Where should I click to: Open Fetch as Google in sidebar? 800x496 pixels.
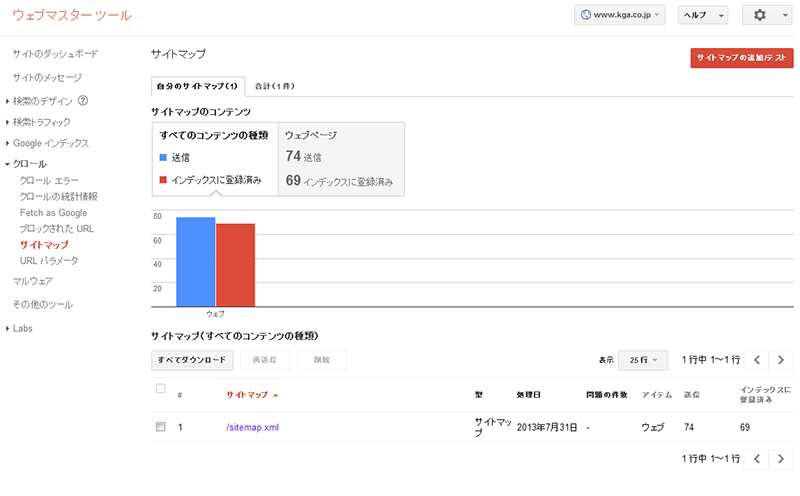53,213
